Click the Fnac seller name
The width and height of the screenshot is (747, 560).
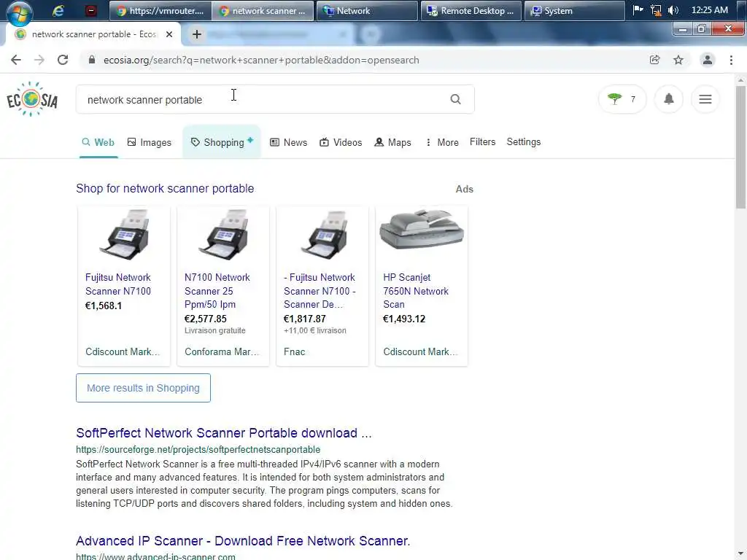pos(295,352)
